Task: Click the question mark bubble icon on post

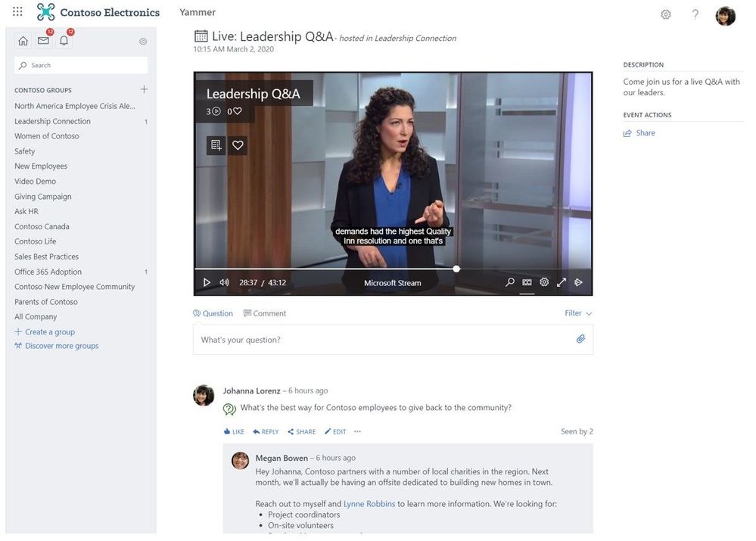Action: [229, 409]
